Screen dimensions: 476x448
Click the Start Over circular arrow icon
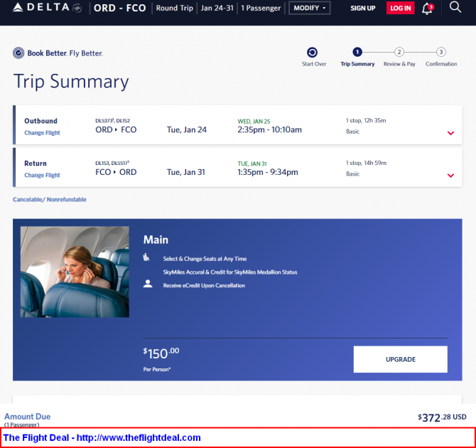pos(312,53)
